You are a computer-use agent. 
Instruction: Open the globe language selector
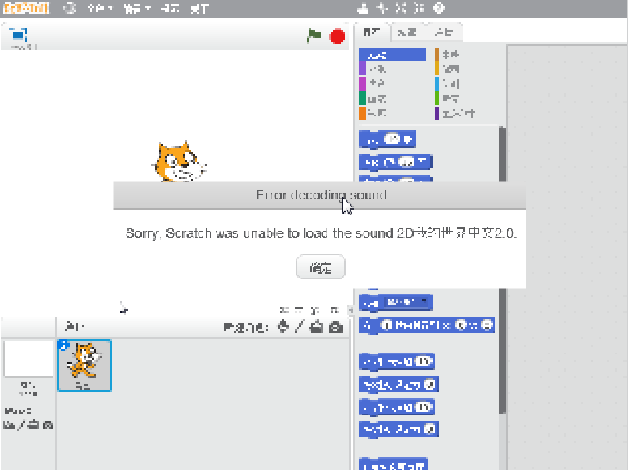tap(70, 8)
